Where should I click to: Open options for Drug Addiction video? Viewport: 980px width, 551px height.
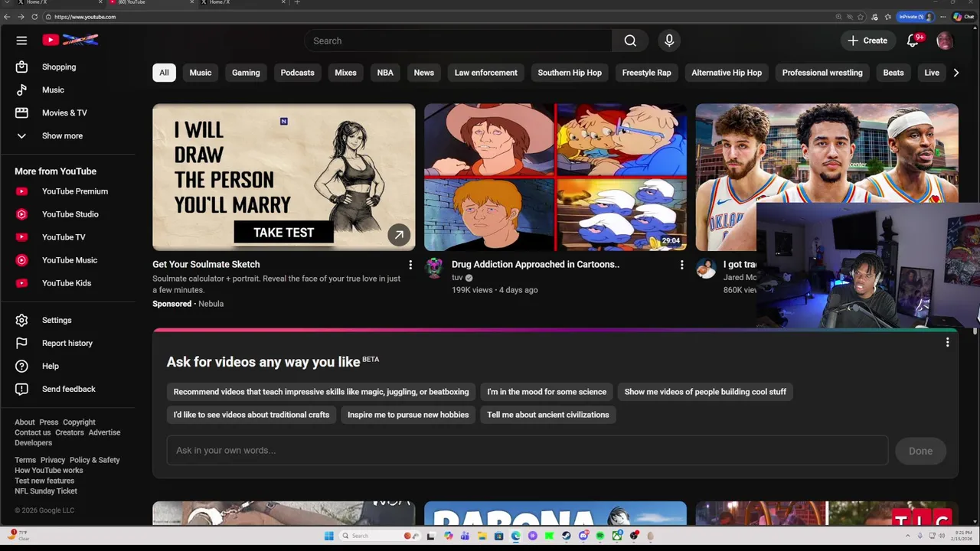tap(681, 265)
